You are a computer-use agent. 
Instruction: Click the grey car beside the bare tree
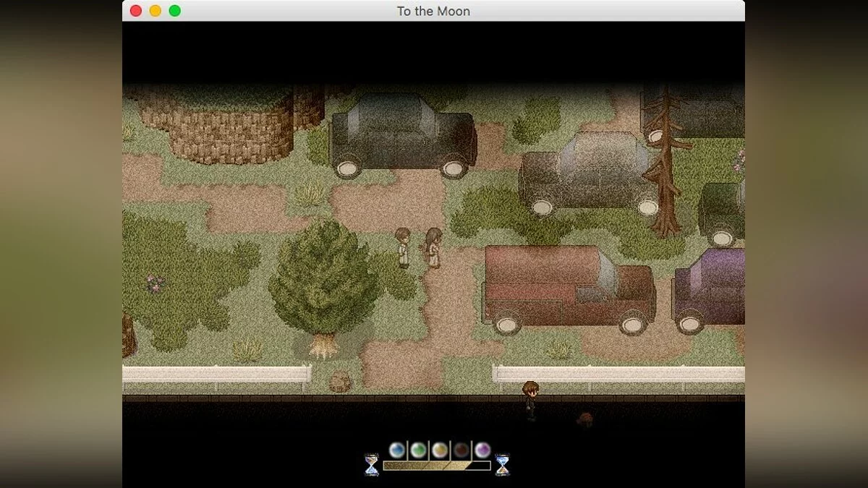pyautogui.click(x=588, y=174)
